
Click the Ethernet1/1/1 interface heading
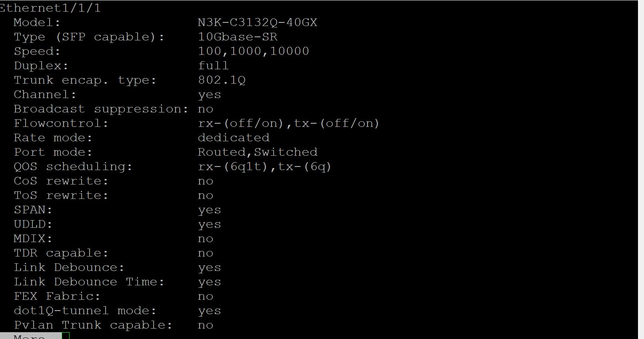point(50,8)
